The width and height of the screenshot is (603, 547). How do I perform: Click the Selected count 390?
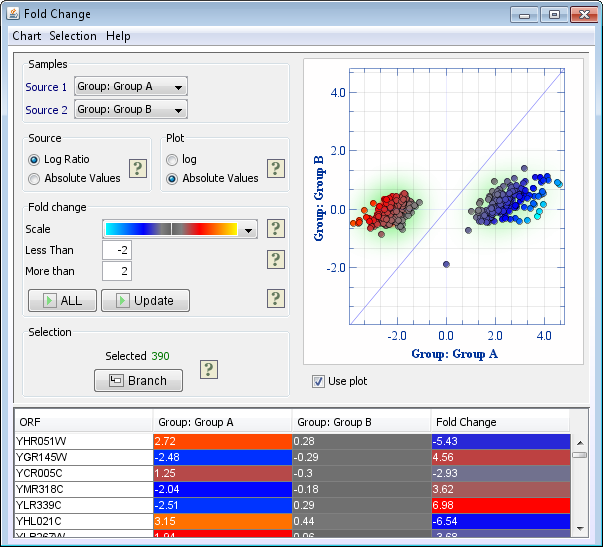[160, 356]
